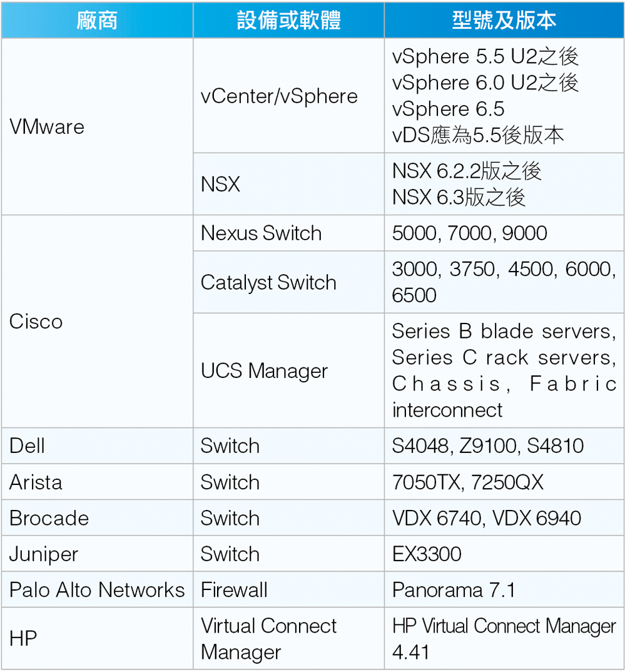Select the Cisco vendor cell
Viewport: 625px width, 672px height.
click(97, 322)
